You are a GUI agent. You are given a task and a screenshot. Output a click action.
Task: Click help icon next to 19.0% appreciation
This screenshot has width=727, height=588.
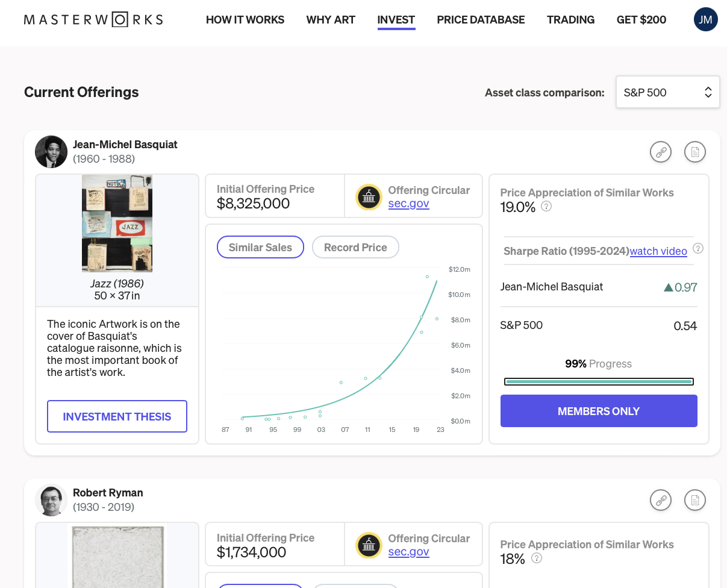click(546, 207)
